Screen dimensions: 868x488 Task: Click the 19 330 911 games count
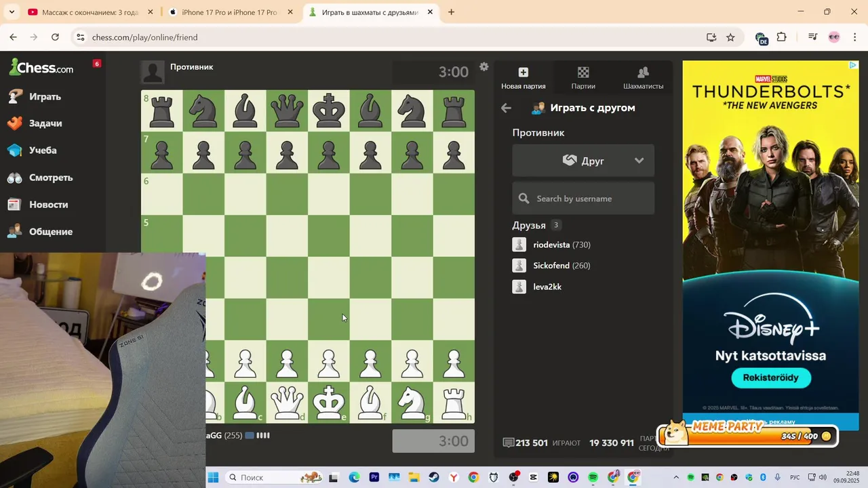click(x=612, y=443)
